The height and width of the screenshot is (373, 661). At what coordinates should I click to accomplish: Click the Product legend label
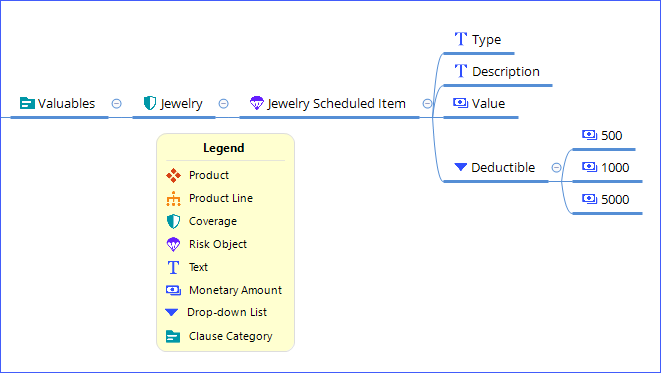coord(209,175)
